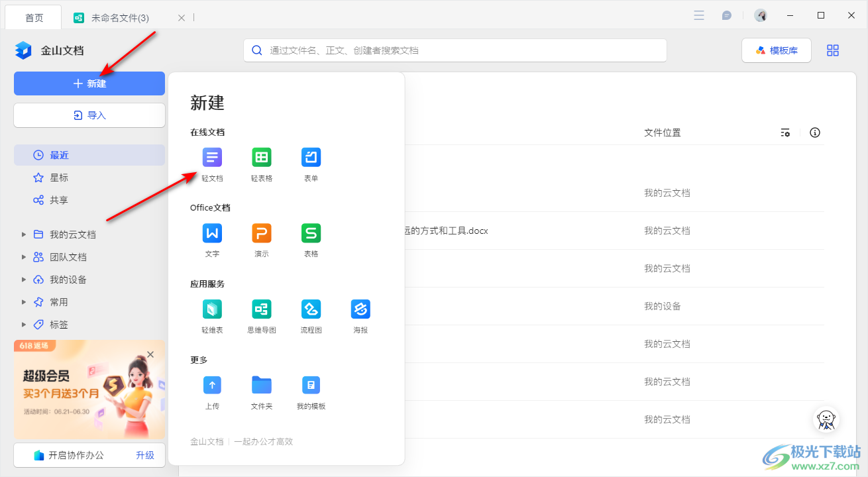Open 常用 item in sidebar
The height and width of the screenshot is (477, 868).
click(x=59, y=302)
